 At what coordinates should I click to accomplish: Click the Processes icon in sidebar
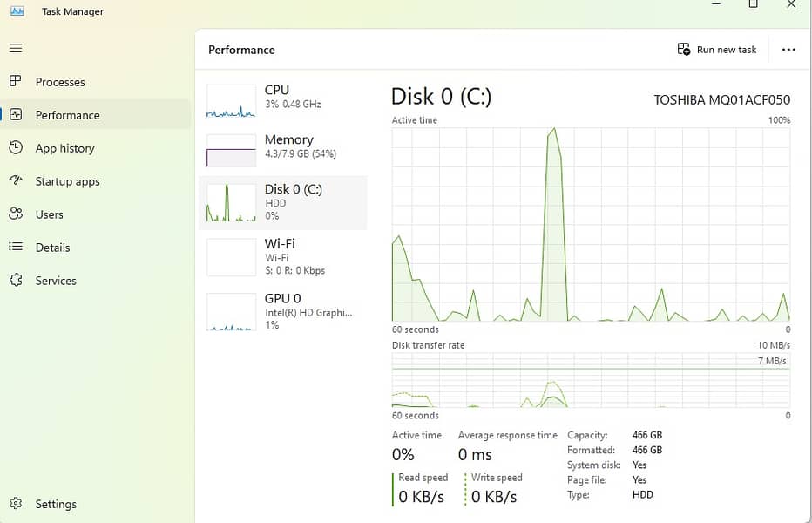coord(16,81)
